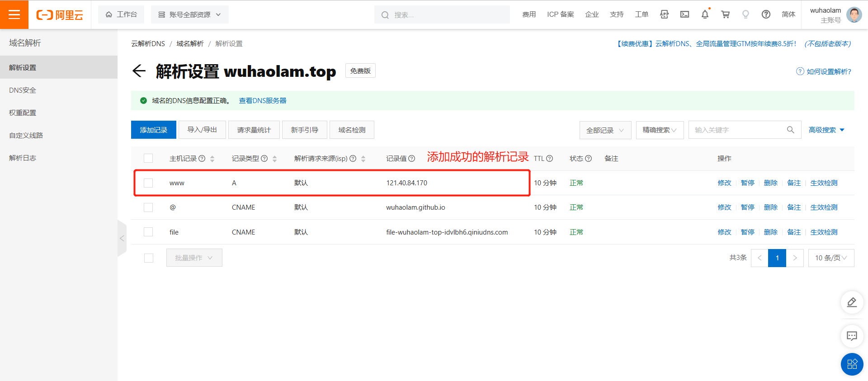Open the shopping cart icon
The height and width of the screenshot is (381, 868).
tap(725, 14)
